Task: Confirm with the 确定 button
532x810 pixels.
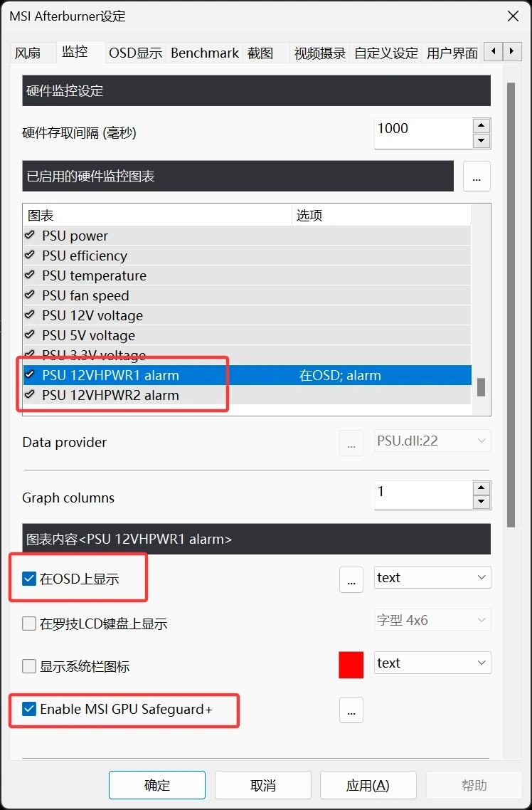Action: 157,785
